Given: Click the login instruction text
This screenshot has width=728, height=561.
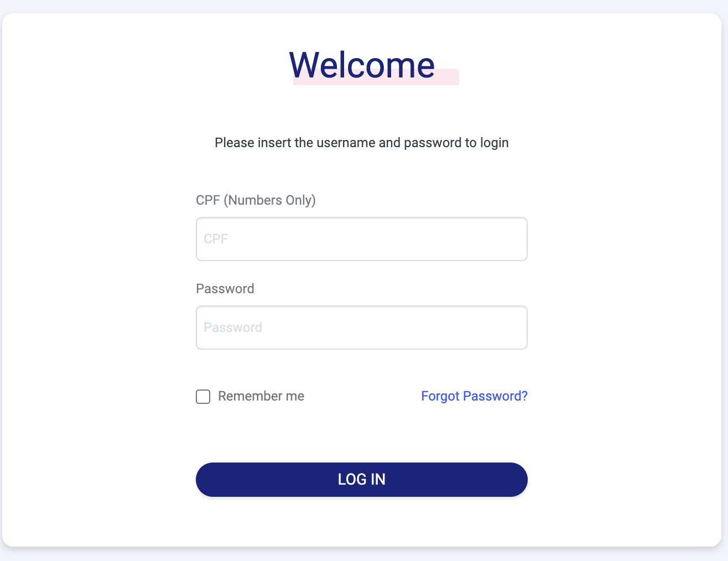Looking at the screenshot, I should tap(361, 143).
